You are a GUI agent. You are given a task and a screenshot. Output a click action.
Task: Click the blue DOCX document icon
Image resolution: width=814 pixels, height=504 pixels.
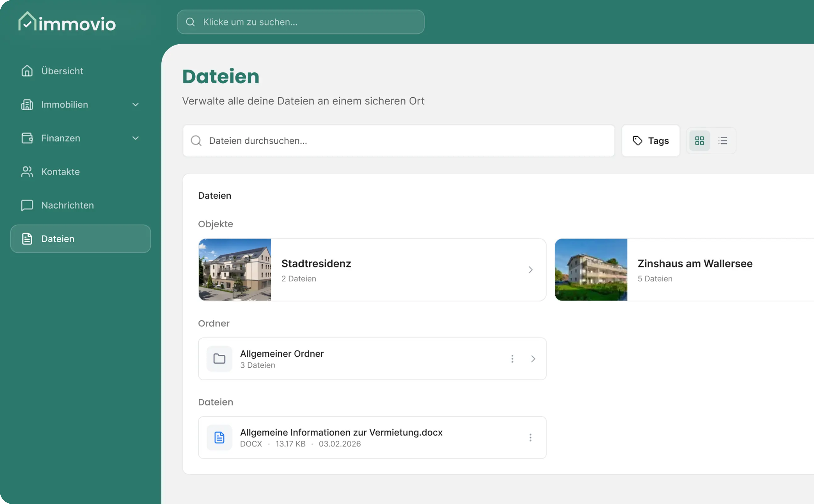[x=219, y=437]
